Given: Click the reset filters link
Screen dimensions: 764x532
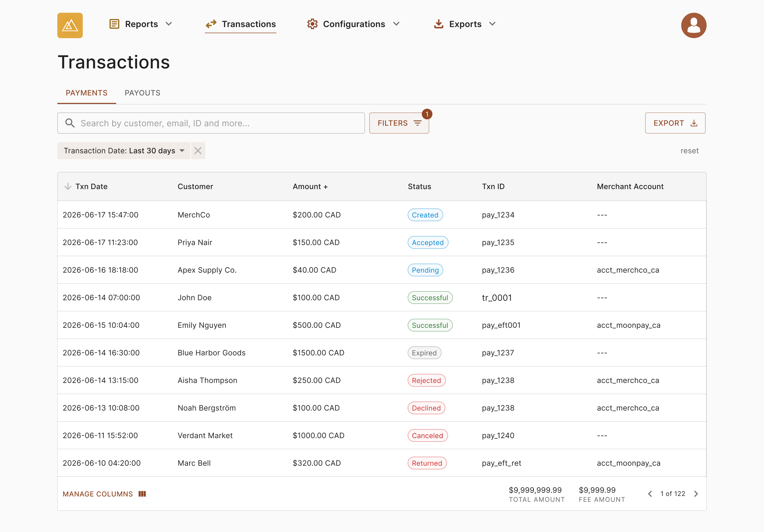Looking at the screenshot, I should [689, 151].
